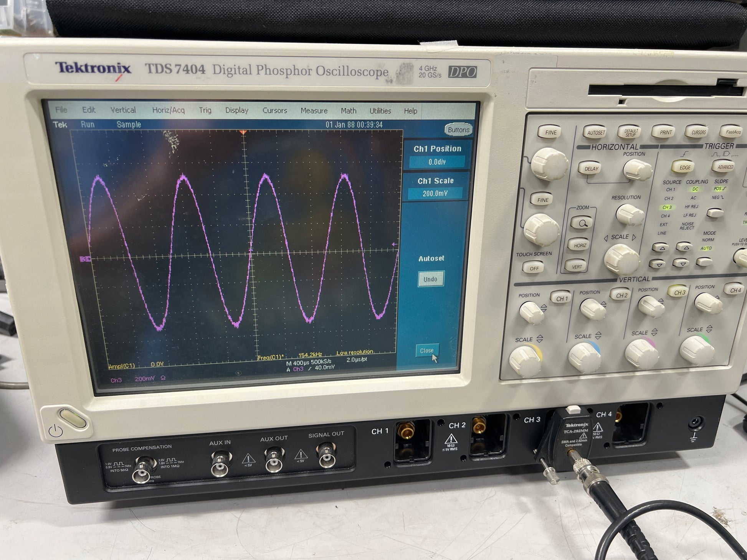Click the on-screen Close button
This screenshot has width=747, height=560.
coord(427,351)
